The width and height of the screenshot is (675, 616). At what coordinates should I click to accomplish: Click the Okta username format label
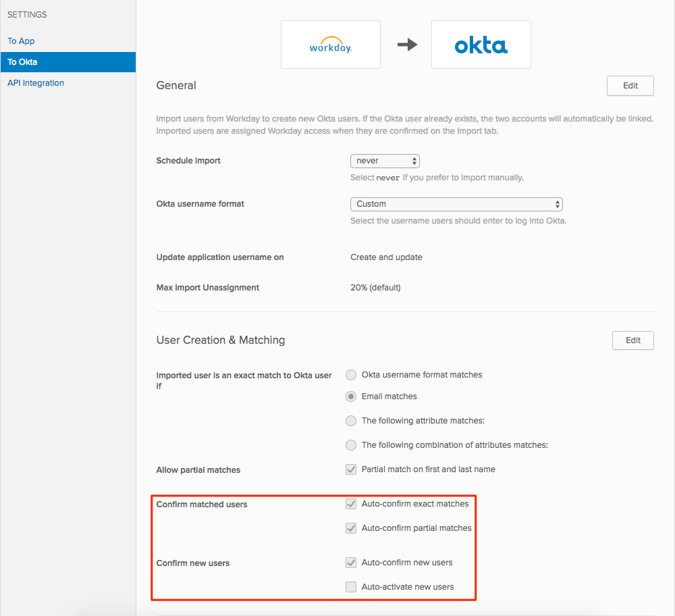200,204
